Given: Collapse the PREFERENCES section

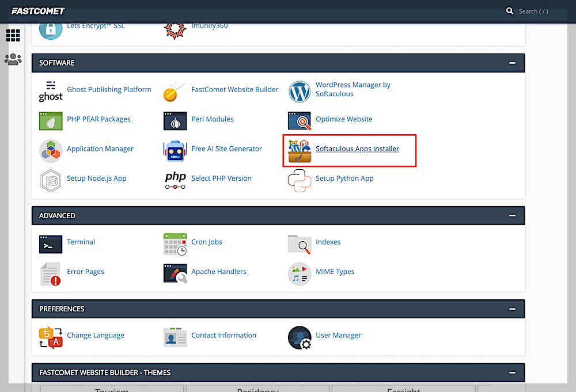Looking at the screenshot, I should click(x=512, y=309).
